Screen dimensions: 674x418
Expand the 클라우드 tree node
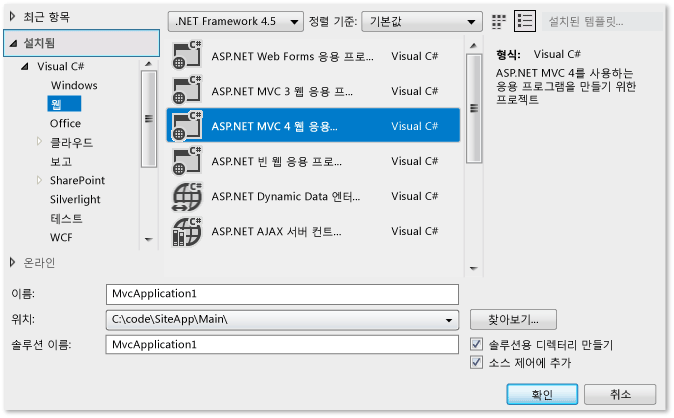pyautogui.click(x=39, y=141)
